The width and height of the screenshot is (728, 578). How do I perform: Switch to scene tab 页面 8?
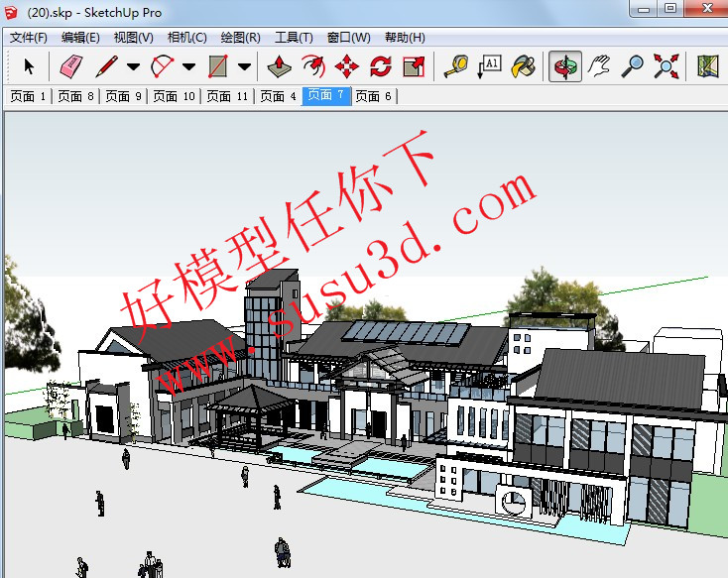75,96
